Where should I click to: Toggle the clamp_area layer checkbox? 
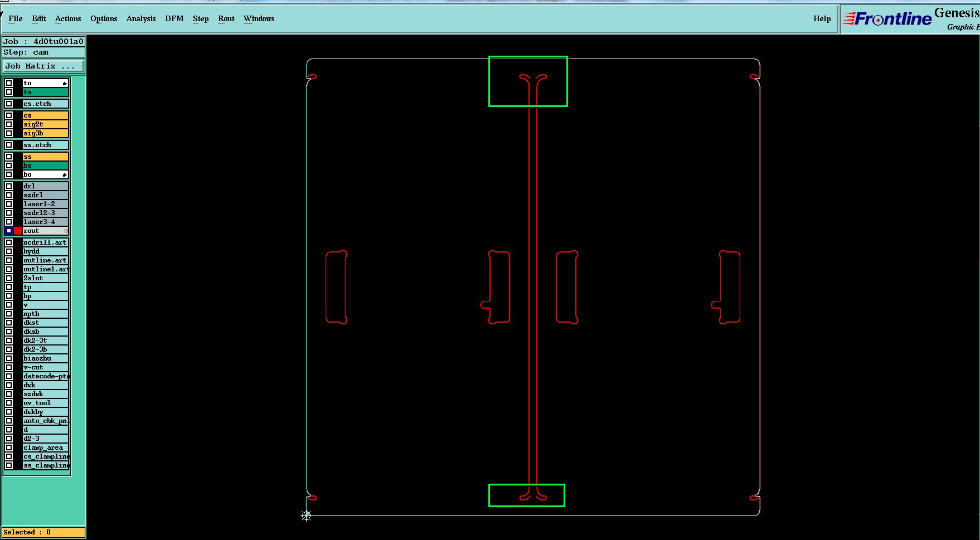pos(9,447)
